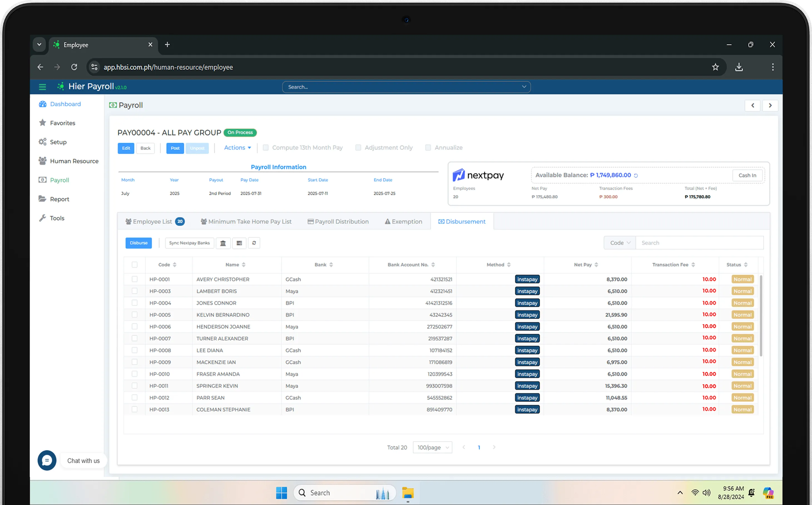Click the browser address bar URL
Screen dimensions: 812x505
coord(168,67)
